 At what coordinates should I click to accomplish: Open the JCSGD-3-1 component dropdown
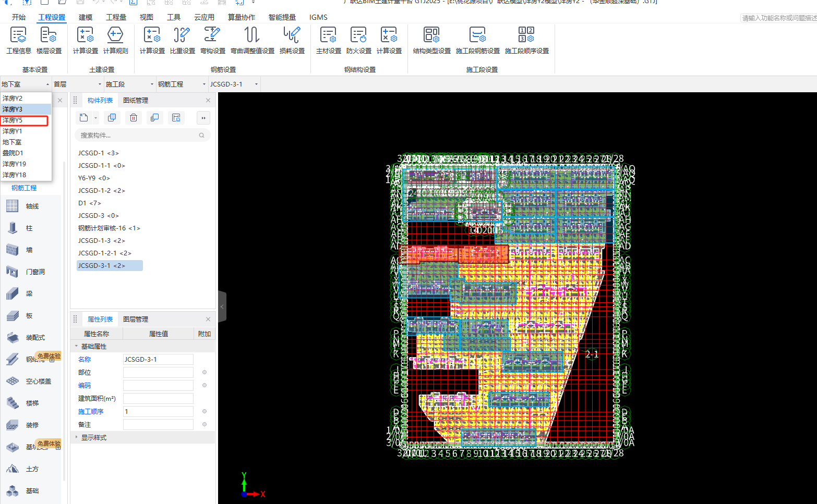pos(234,84)
